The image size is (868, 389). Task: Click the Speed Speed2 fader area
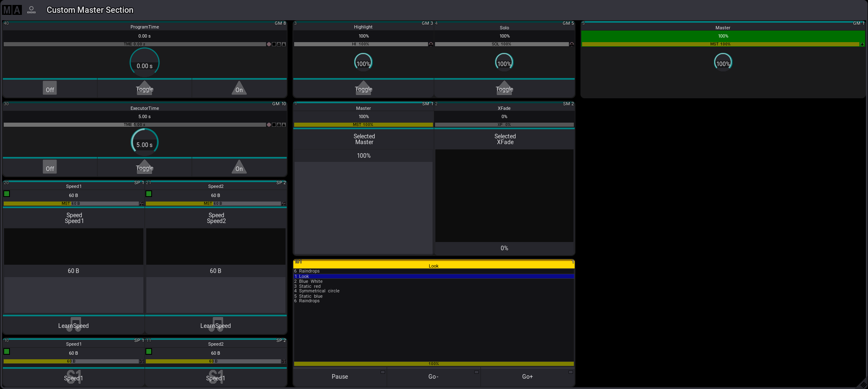pyautogui.click(x=216, y=270)
